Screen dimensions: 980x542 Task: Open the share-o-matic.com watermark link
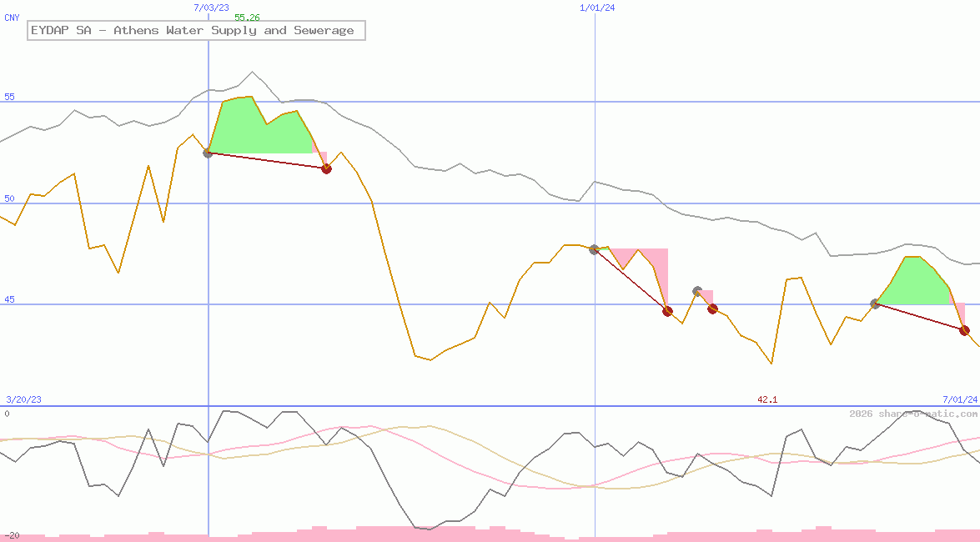click(913, 414)
